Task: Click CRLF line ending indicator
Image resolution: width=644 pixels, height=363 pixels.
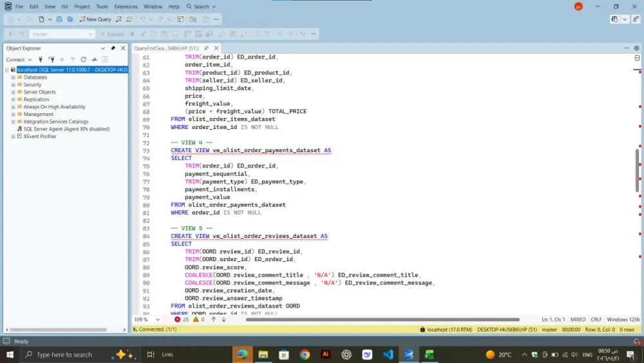Action: coord(596,319)
